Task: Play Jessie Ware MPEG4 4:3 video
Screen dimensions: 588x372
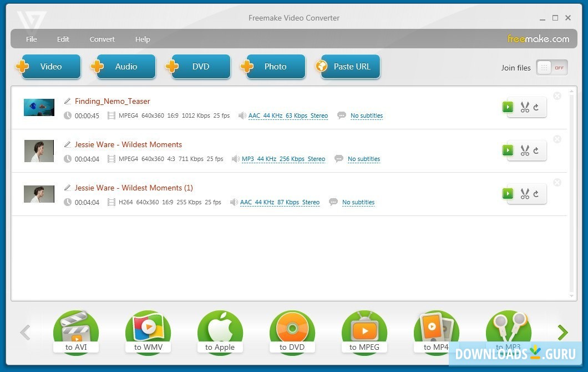Action: tap(508, 150)
